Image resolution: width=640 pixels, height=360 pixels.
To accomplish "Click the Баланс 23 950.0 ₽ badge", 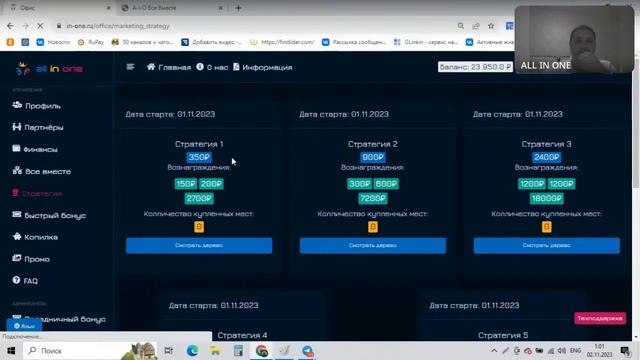I will point(475,67).
